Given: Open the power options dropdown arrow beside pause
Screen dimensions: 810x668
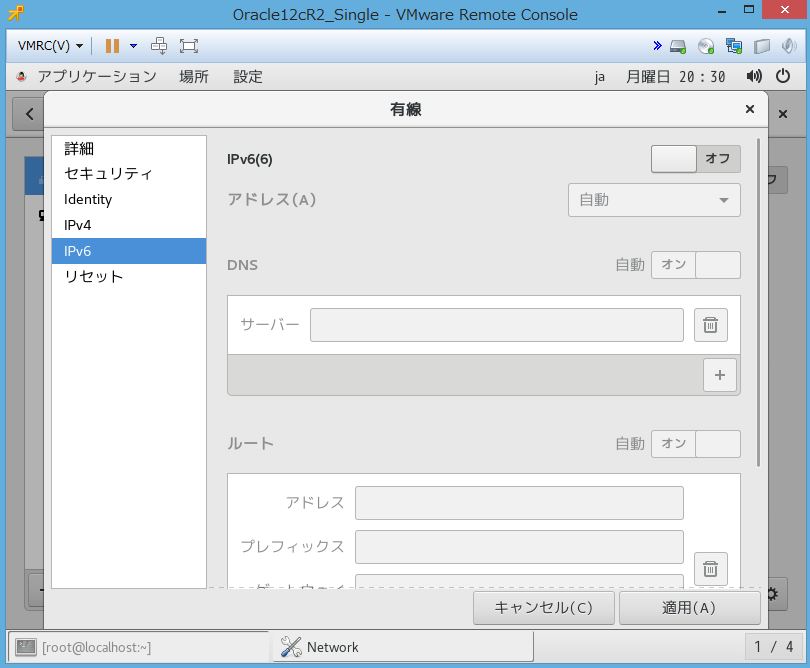Looking at the screenshot, I should tap(133, 46).
